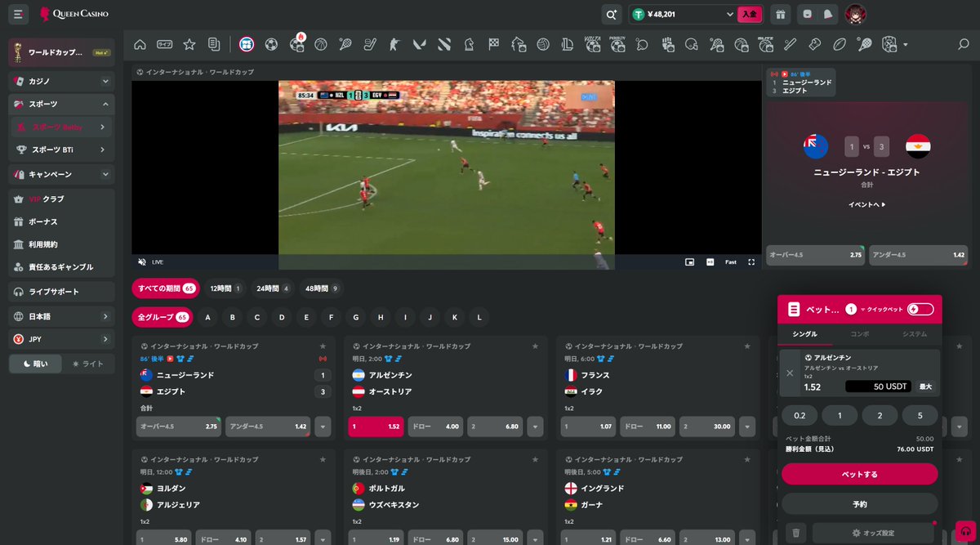Set stake with the 最大 max button
The width and height of the screenshot is (980, 545).
click(925, 386)
